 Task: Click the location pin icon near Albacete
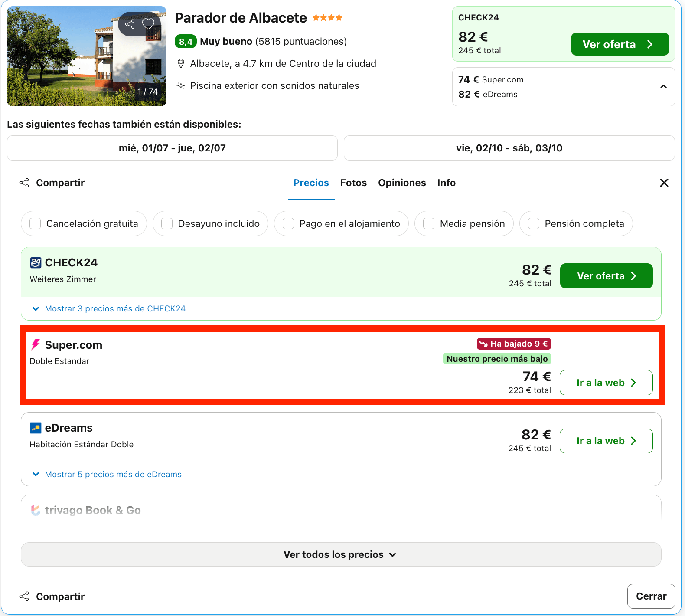point(181,64)
